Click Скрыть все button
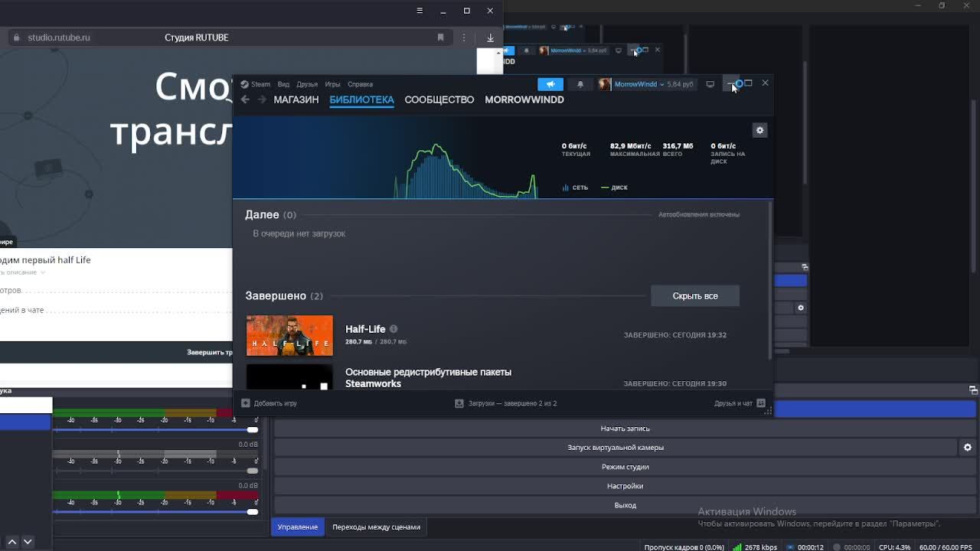980x551 pixels. pos(695,296)
